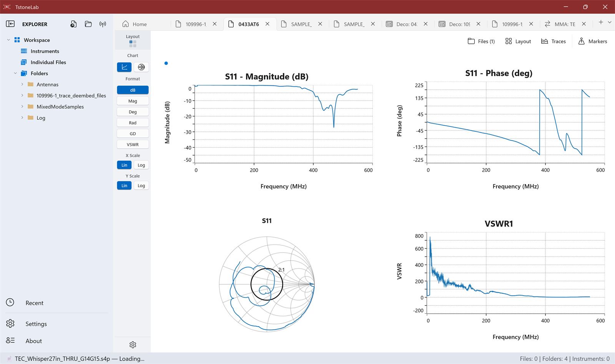This screenshot has height=364, width=615.
Task: Open Markers panel
Action: [592, 41]
